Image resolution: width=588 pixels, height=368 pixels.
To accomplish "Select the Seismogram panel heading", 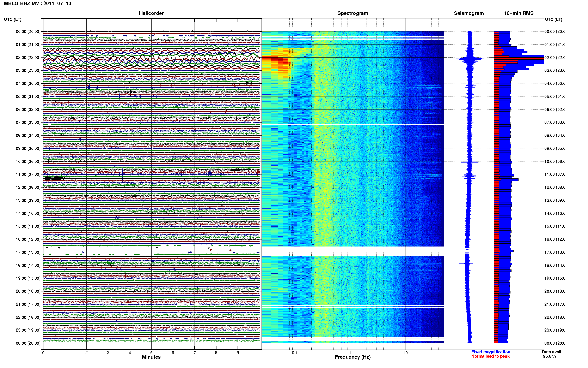I will point(469,13).
